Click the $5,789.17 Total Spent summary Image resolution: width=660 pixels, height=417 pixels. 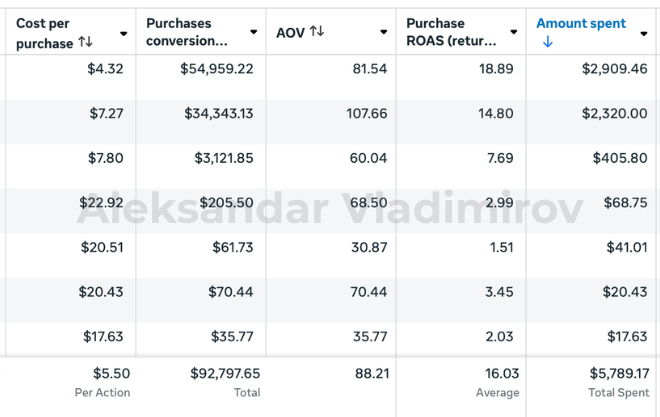[614, 373]
